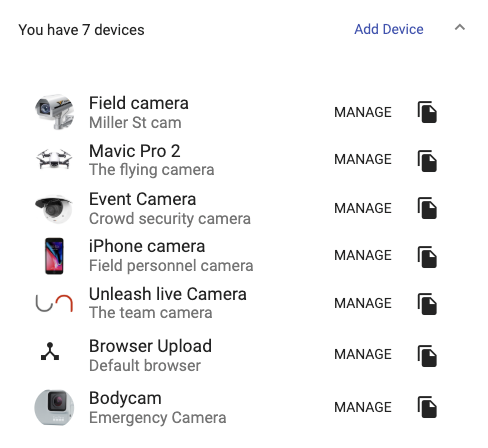The height and width of the screenshot is (448, 488).
Task: Click the Field personnel camera description
Action: tap(171, 266)
